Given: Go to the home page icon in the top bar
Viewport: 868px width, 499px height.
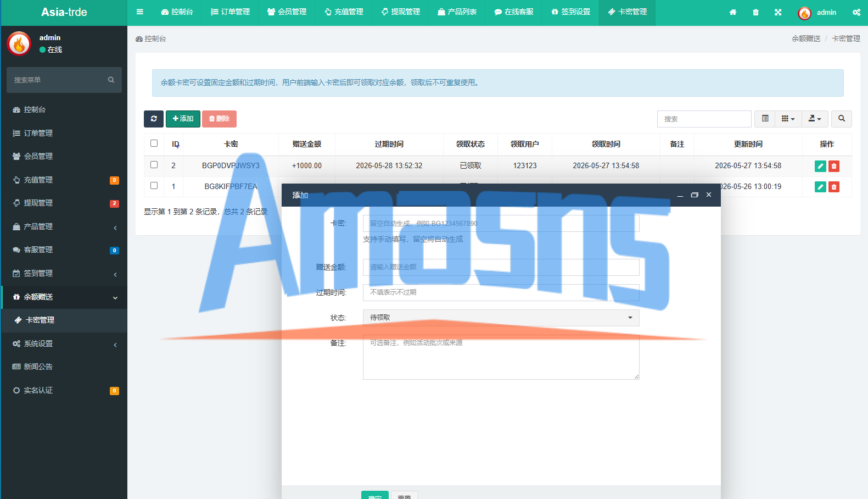Looking at the screenshot, I should tap(733, 12).
